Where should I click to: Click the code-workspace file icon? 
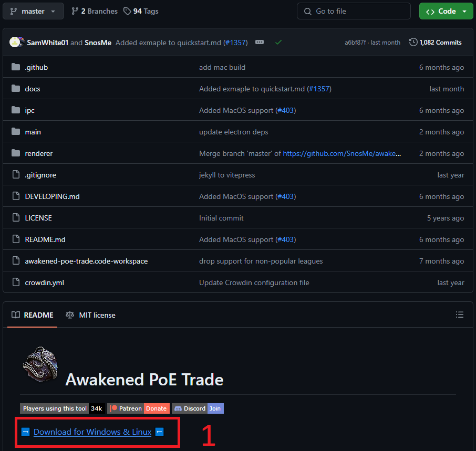(16, 260)
